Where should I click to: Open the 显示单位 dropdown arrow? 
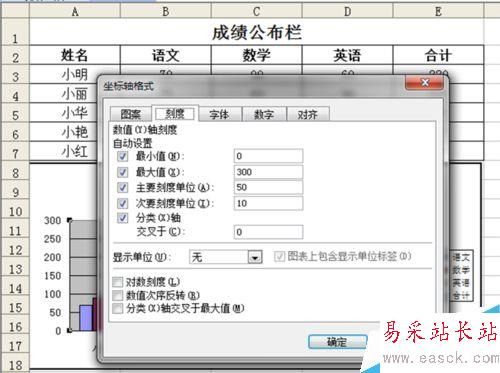pyautogui.click(x=255, y=257)
